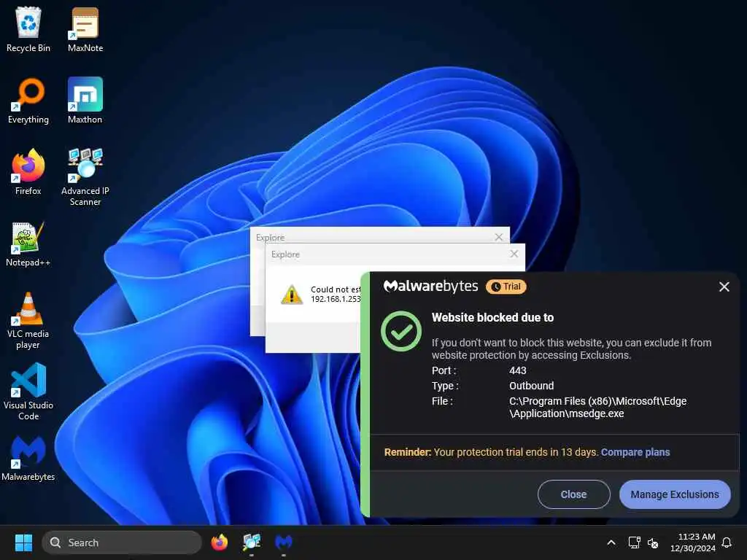
Task: Open the notifications bell icon
Action: tap(727, 542)
